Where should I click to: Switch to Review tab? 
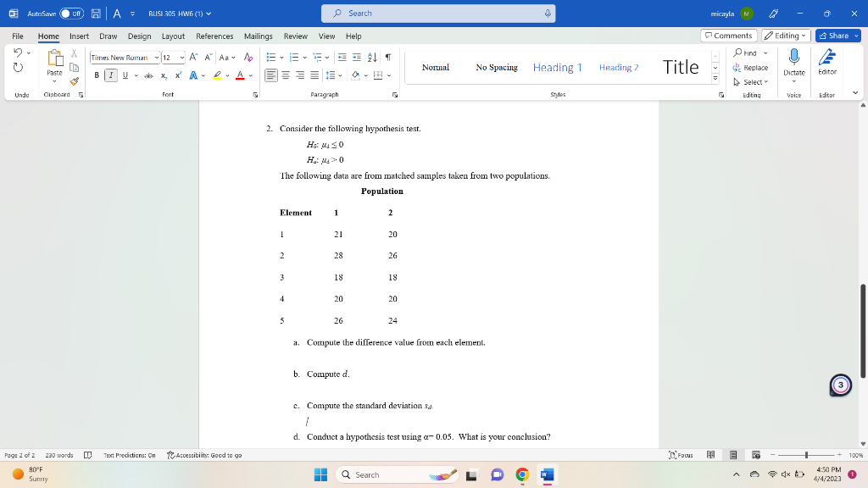coord(296,36)
